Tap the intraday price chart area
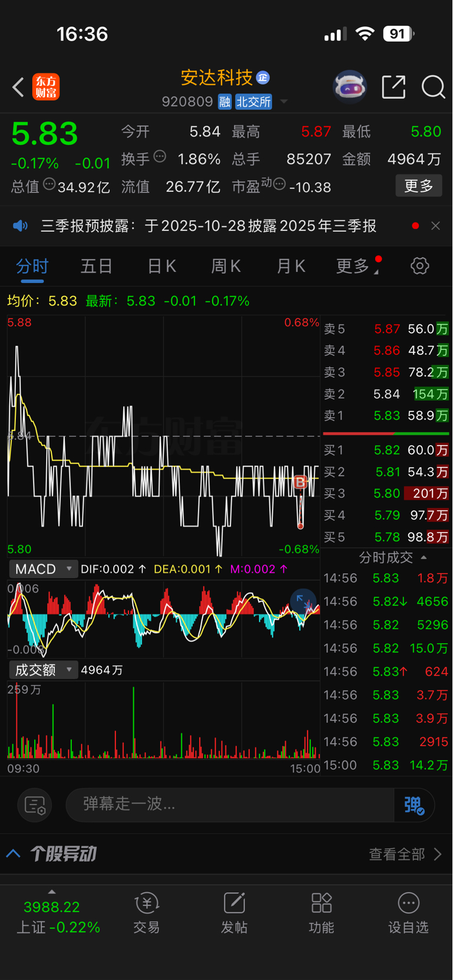 [163, 436]
